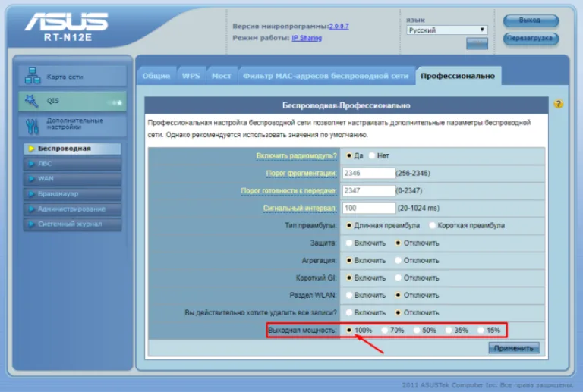Click the Дополнительные настройки sidebar button

[x=73, y=126]
